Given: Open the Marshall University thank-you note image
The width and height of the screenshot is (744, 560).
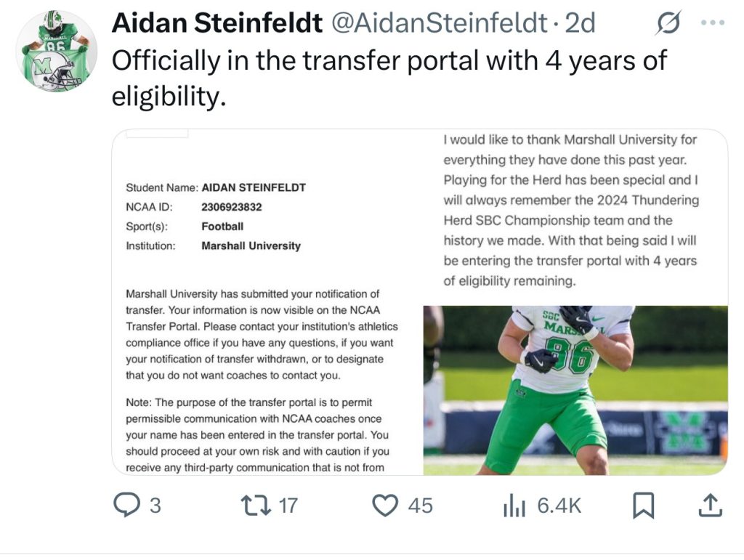Looking at the screenshot, I should click(x=575, y=216).
